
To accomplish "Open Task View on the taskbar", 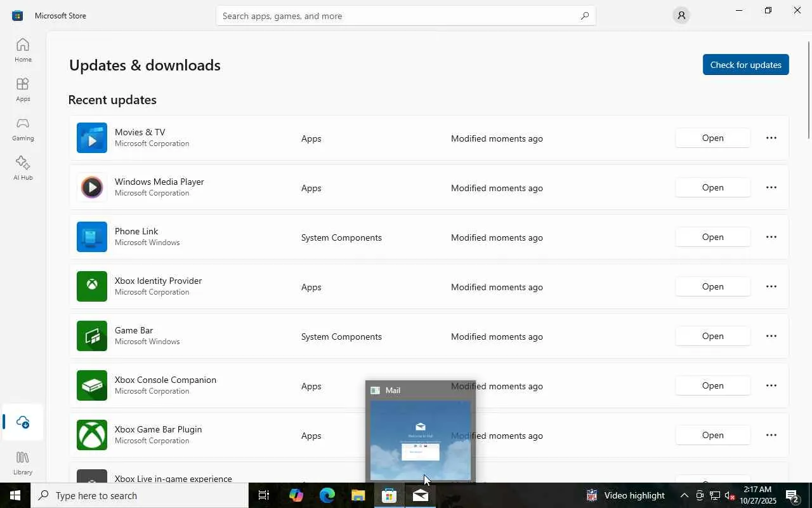I will [264, 495].
